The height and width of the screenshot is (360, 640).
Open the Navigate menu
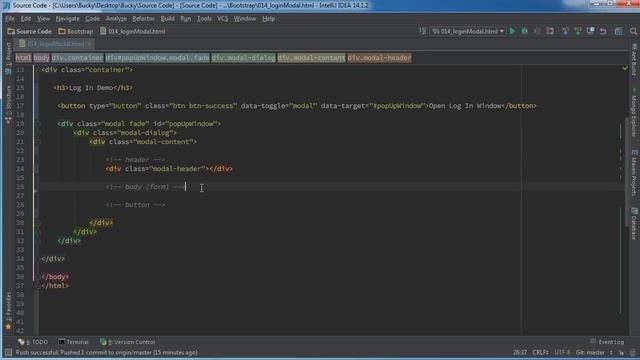(67, 19)
